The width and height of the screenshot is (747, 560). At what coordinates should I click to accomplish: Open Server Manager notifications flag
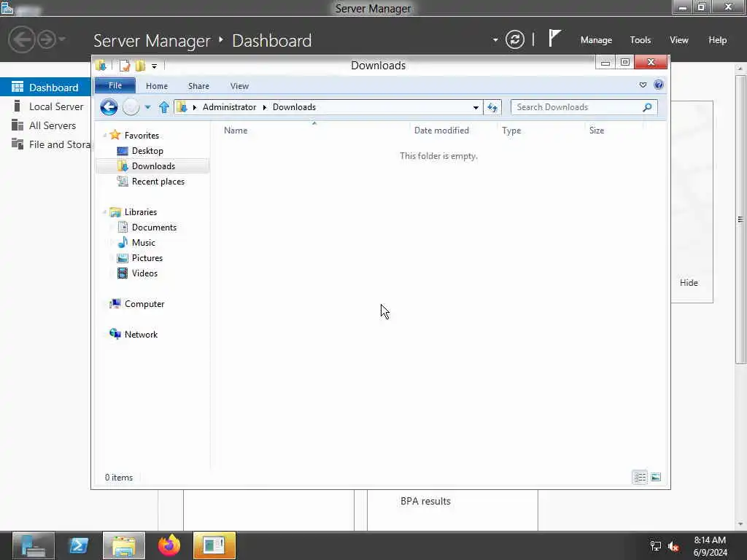click(554, 38)
